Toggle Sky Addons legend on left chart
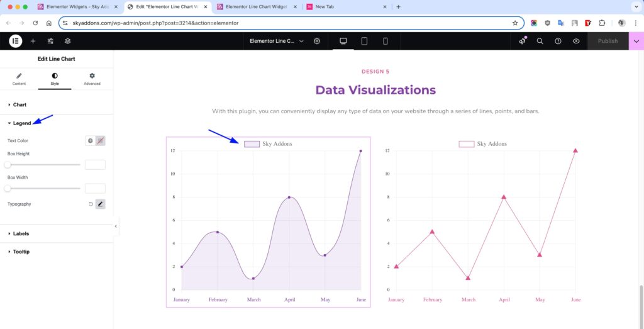Screen dimensions: 644x329 pos(268,144)
